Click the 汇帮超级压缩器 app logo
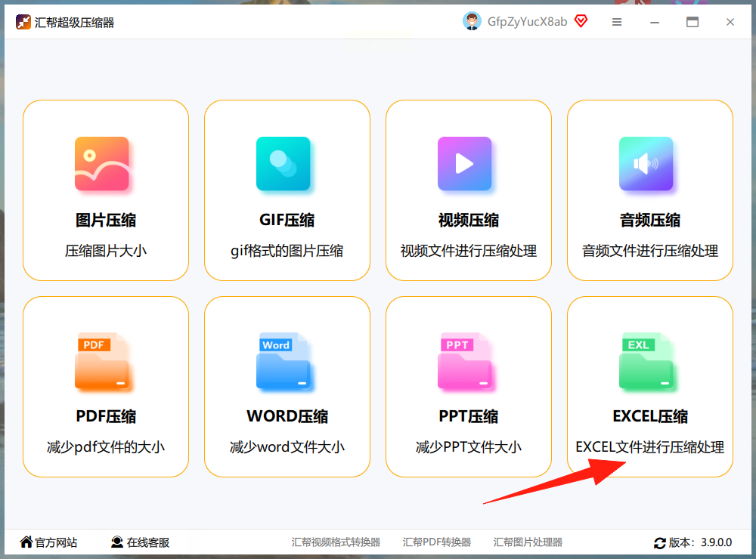 pyautogui.click(x=23, y=22)
